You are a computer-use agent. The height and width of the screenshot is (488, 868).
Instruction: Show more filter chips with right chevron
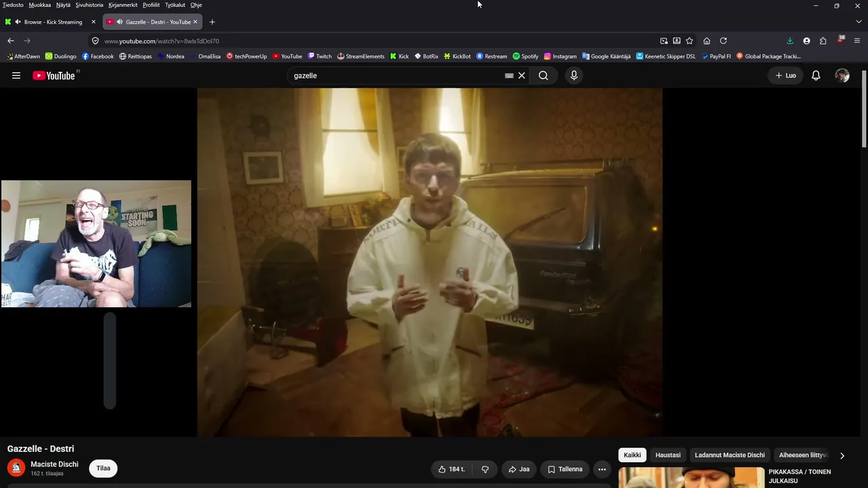point(842,455)
